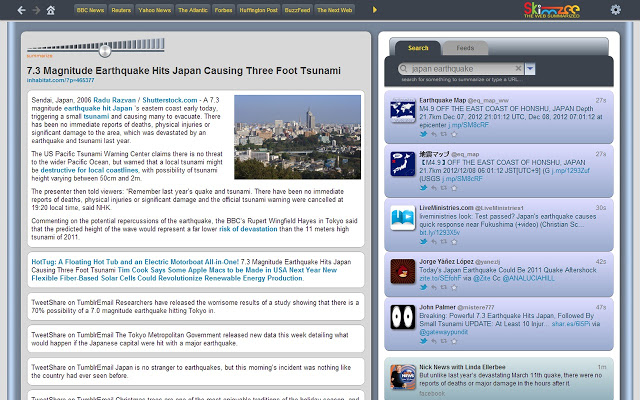
Task: Open j.mp/SM8cRF link in Earthquake Map tweet
Action: coord(468,125)
